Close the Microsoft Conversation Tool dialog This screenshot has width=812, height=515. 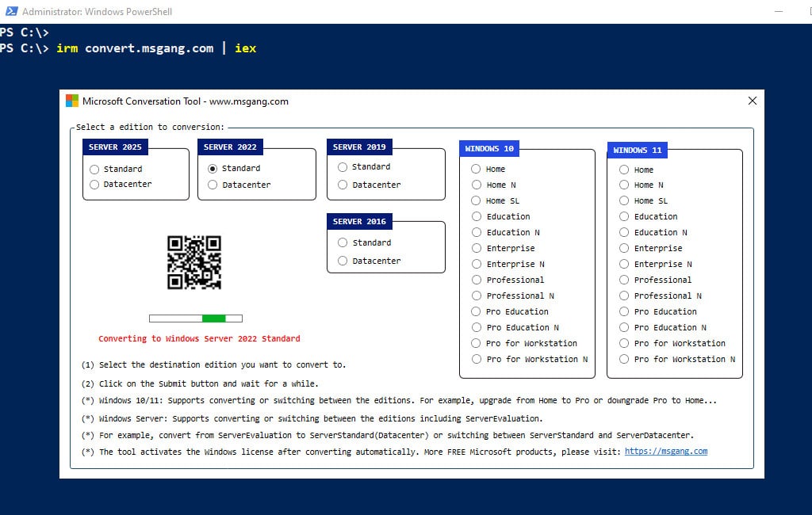753,101
